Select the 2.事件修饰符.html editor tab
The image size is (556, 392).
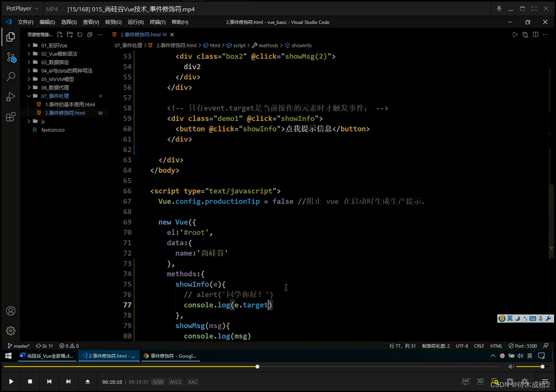tap(140, 35)
